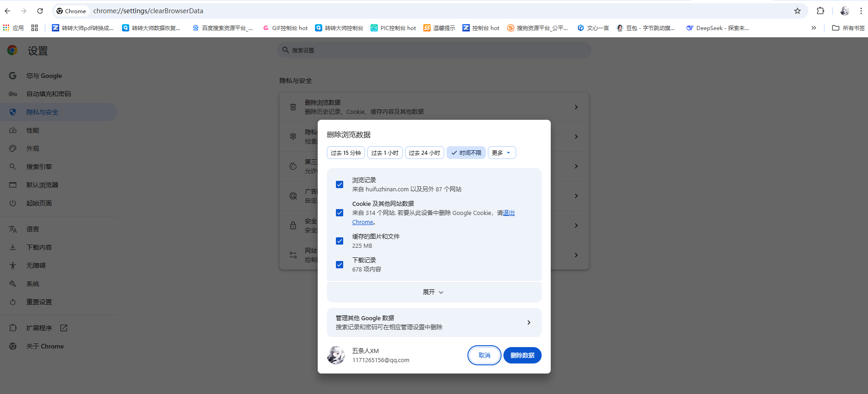868x394 pixels.
Task: Select 时间不限 time range chip
Action: click(x=466, y=153)
